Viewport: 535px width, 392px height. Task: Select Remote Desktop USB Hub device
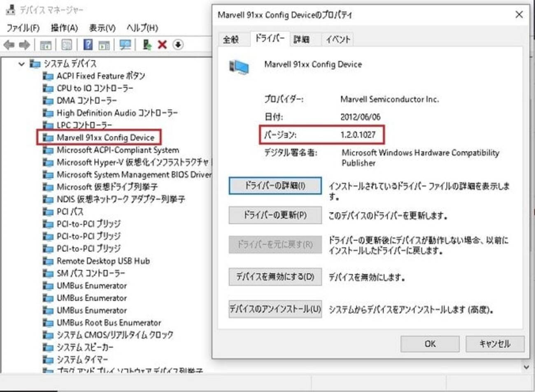[x=97, y=261]
